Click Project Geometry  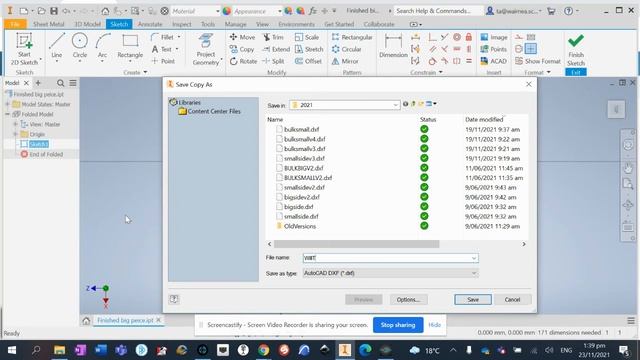point(206,49)
